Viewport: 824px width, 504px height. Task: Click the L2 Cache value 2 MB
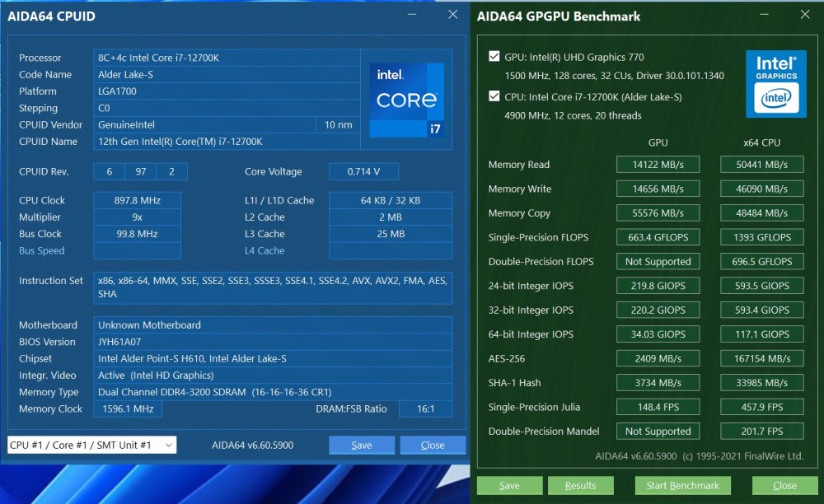391,217
